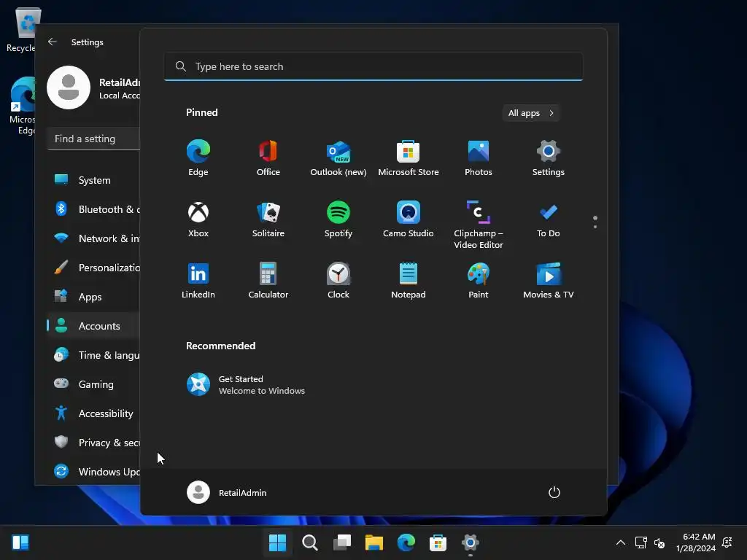The width and height of the screenshot is (747, 560).
Task: Open the Edge pinned app
Action: pos(198,158)
